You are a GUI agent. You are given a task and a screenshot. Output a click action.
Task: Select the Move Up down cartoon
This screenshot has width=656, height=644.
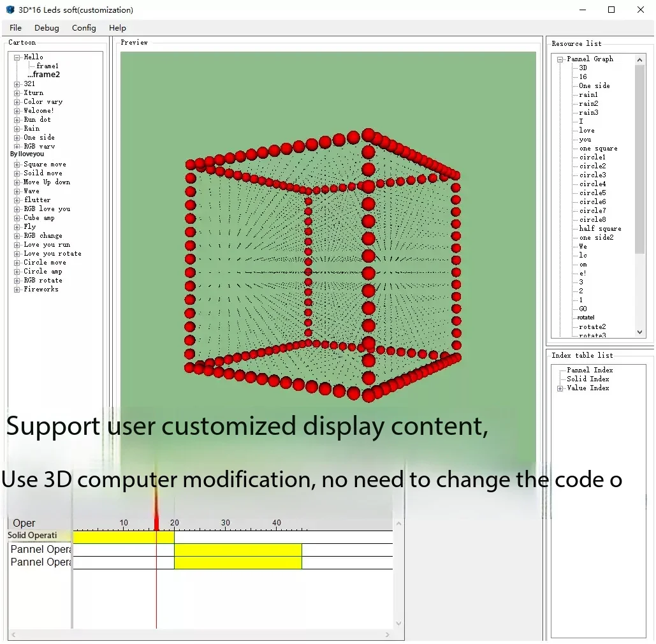47,182
